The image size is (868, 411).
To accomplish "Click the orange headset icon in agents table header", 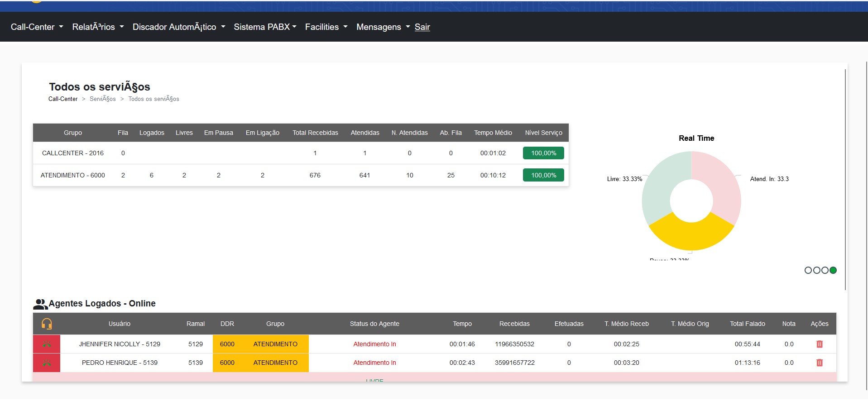I will (x=47, y=324).
